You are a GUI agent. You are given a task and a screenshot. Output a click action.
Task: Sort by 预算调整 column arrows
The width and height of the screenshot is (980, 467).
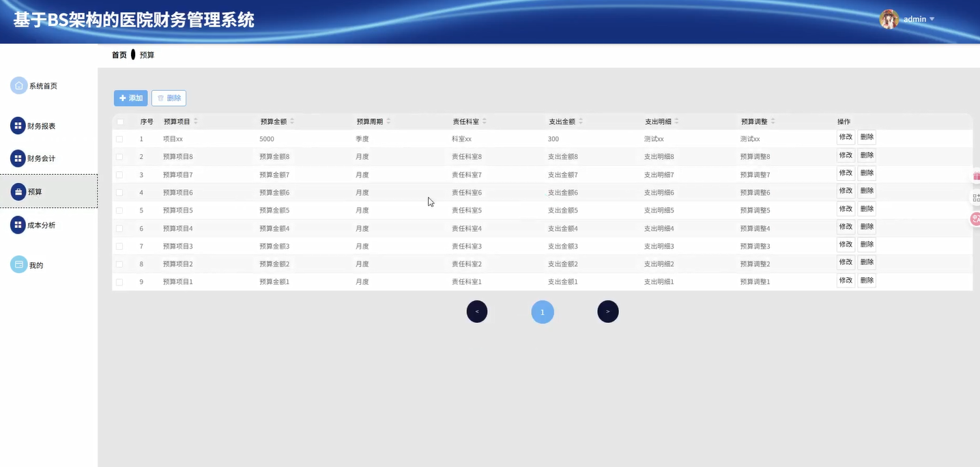click(x=773, y=121)
